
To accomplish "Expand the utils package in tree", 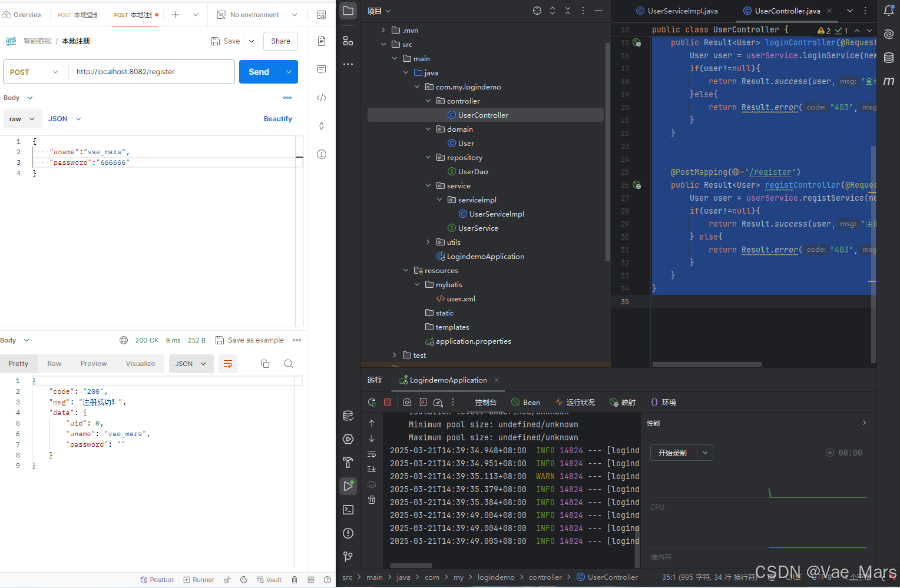I will point(428,242).
